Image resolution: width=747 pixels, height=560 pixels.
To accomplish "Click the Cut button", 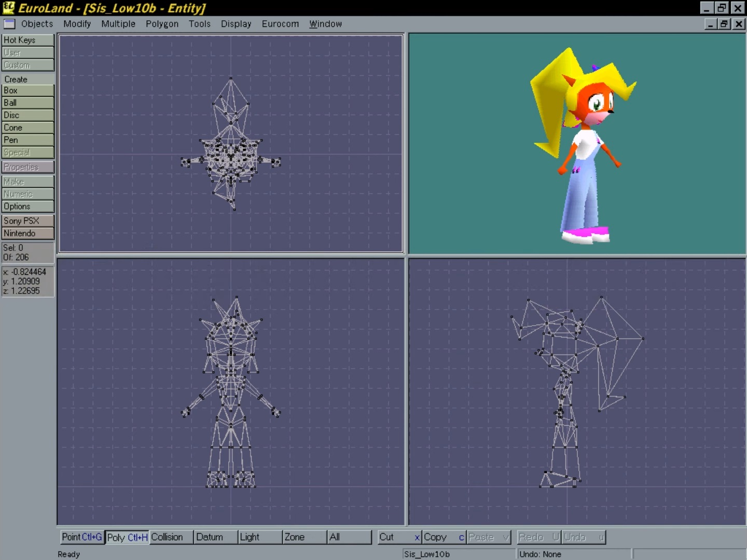I will (x=399, y=537).
